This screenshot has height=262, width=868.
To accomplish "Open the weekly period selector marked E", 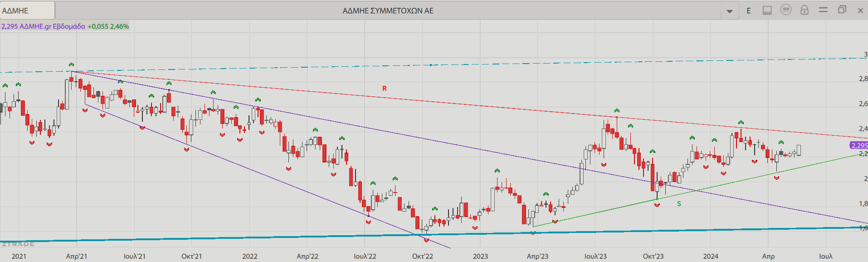I will [749, 10].
